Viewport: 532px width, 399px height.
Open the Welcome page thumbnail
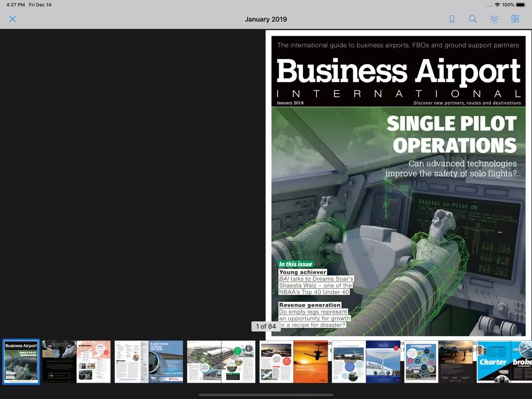click(132, 362)
